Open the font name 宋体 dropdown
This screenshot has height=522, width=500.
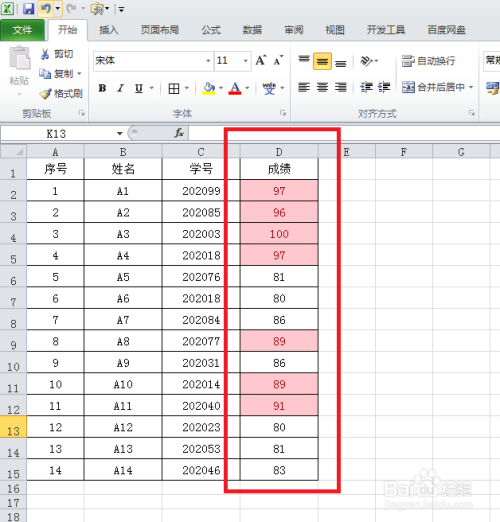pyautogui.click(x=208, y=61)
